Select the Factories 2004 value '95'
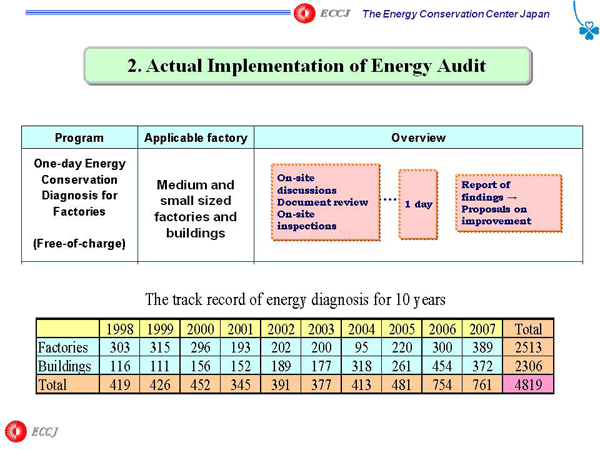Viewport: 600px width, 450px height. click(x=362, y=347)
